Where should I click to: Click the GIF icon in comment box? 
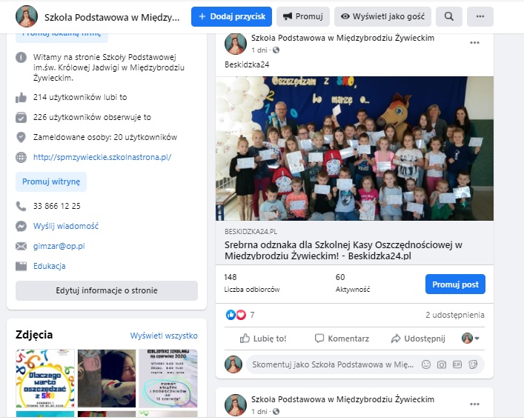pyautogui.click(x=457, y=364)
